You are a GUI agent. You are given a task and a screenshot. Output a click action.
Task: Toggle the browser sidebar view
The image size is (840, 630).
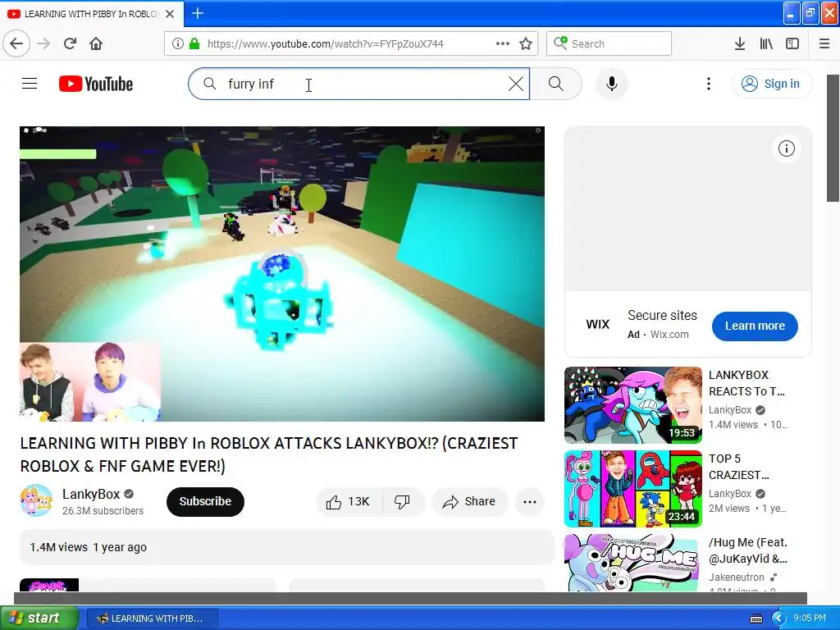[792, 43]
